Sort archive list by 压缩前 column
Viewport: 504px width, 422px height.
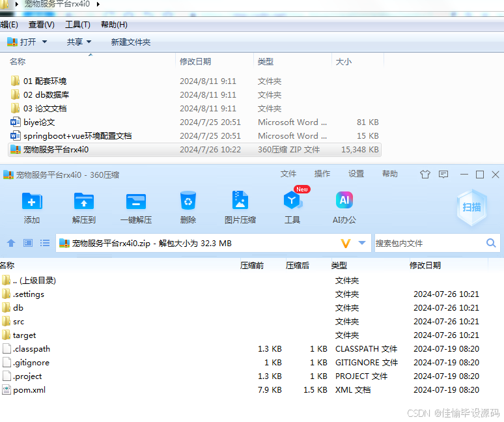tap(252, 265)
